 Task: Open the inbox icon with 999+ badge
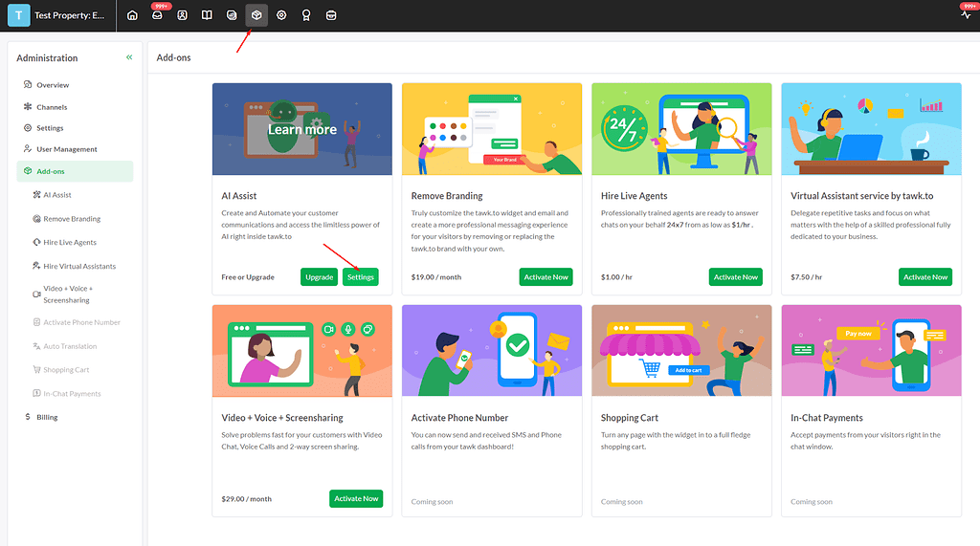157,15
